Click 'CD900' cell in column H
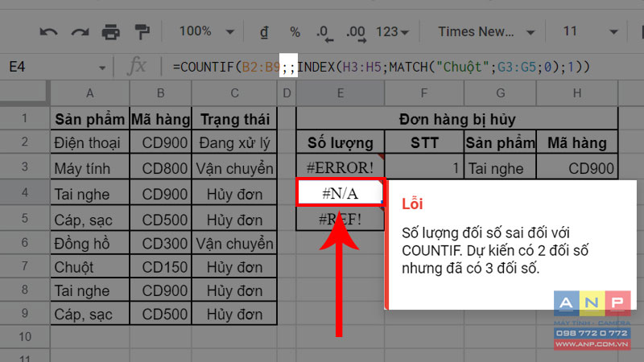This screenshot has height=362, width=644. 577,167
